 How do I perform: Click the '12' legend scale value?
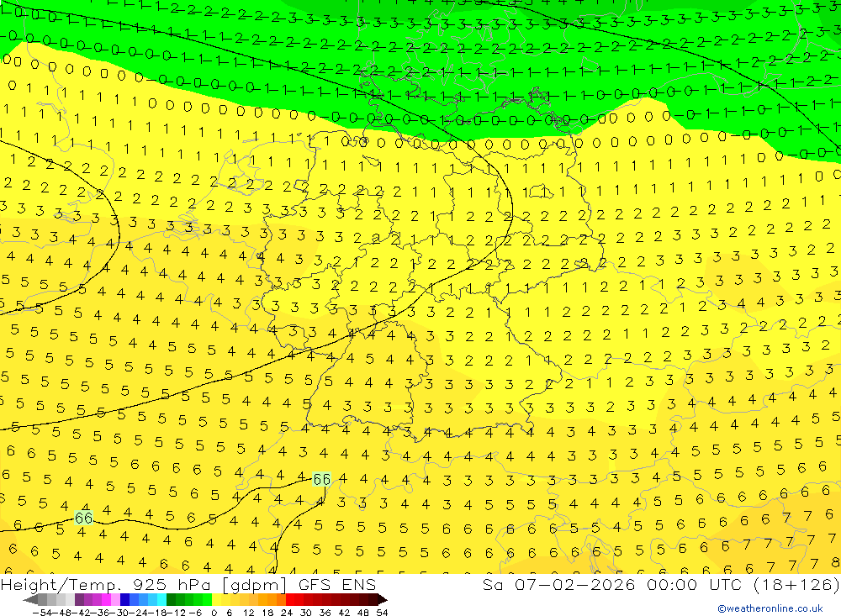[248, 613]
